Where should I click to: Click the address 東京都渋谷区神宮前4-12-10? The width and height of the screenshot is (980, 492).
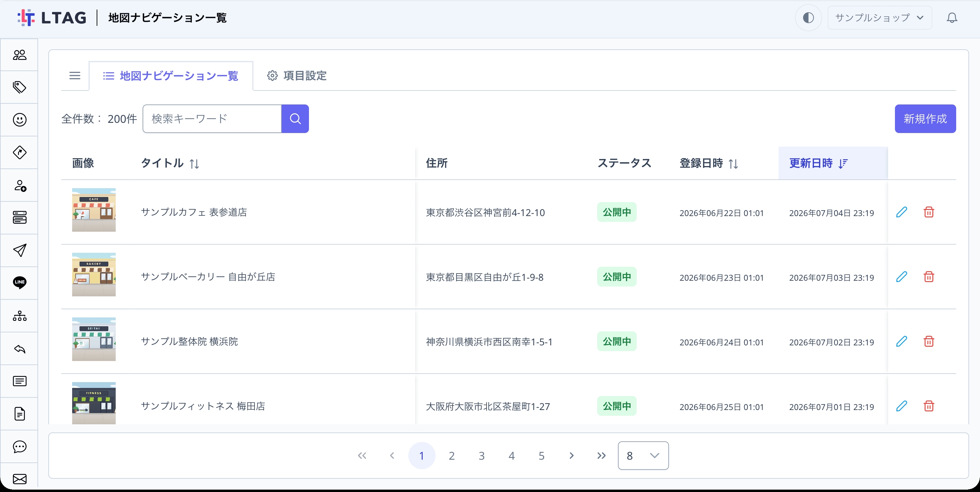coord(486,213)
